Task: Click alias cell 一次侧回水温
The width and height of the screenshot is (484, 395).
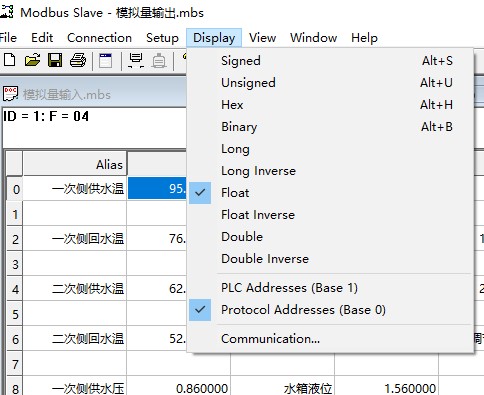Action: [x=75, y=239]
